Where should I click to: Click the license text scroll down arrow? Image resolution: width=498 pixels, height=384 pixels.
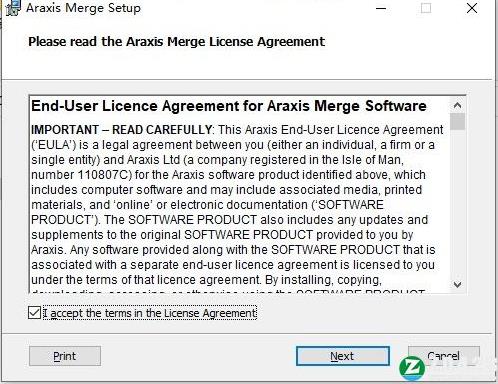click(457, 284)
